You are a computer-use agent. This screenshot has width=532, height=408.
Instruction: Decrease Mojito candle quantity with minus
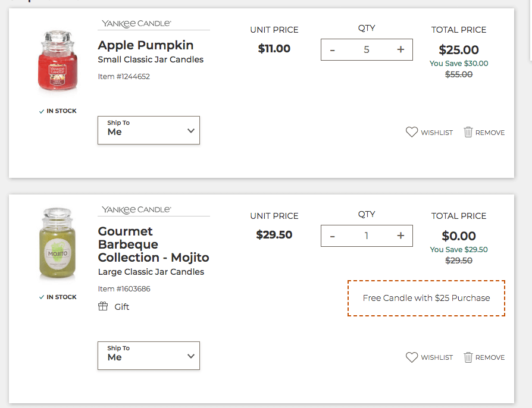click(x=332, y=236)
